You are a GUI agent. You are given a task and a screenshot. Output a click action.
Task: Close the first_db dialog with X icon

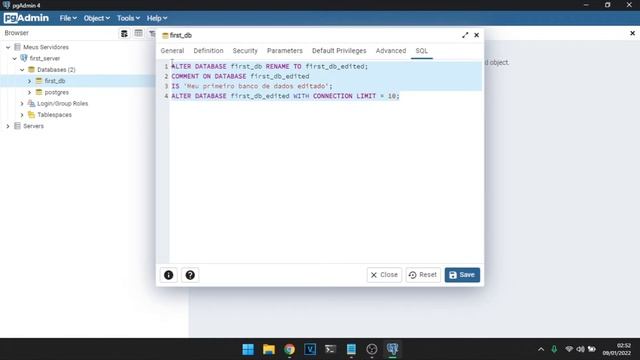coord(476,35)
